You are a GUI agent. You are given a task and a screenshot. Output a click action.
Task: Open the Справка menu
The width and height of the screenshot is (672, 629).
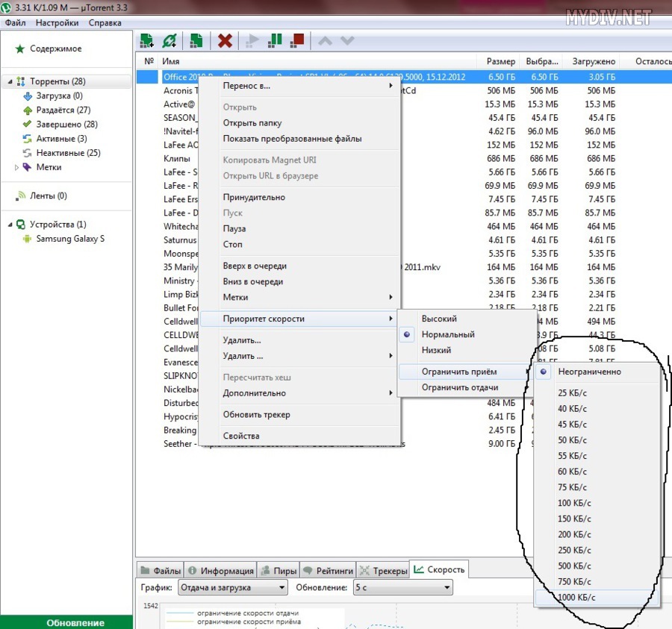[x=105, y=22]
